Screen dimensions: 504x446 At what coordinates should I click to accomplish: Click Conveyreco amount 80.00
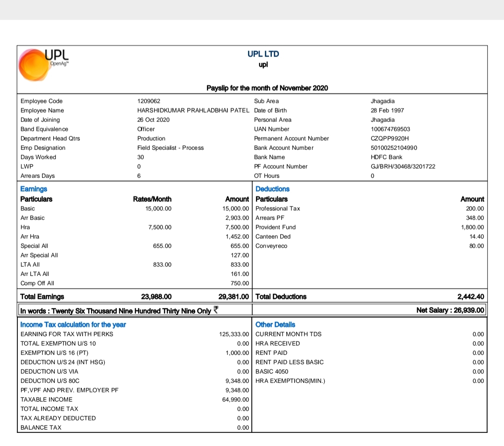point(477,246)
